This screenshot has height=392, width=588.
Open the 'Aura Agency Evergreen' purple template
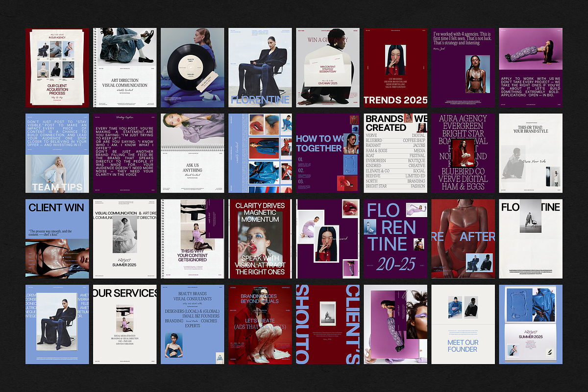tap(463, 153)
